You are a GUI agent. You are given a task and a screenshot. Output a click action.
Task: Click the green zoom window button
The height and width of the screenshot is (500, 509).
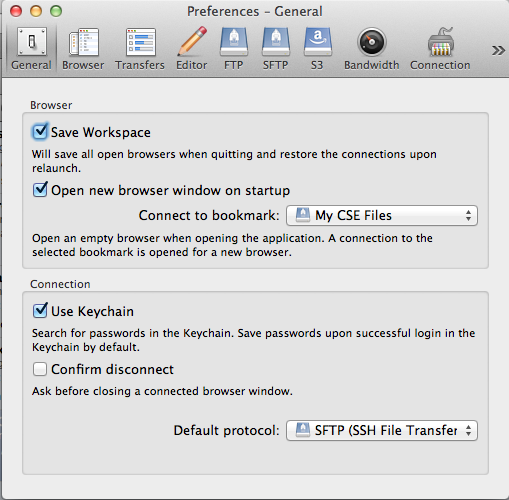pyautogui.click(x=56, y=11)
